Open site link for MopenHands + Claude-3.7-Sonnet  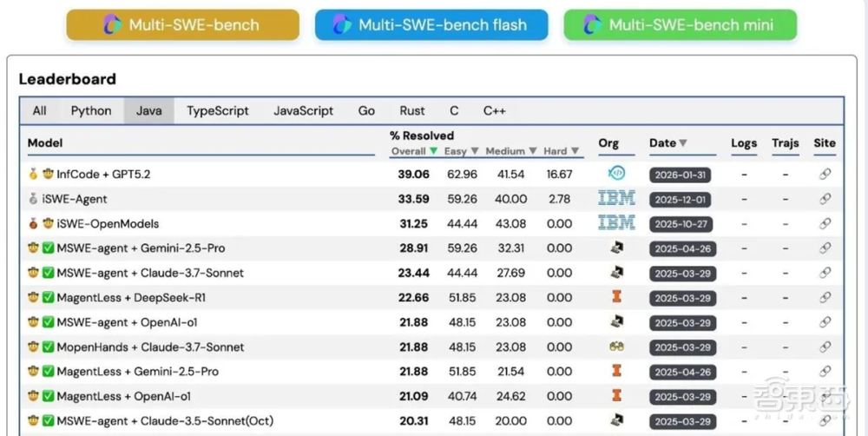(x=825, y=347)
